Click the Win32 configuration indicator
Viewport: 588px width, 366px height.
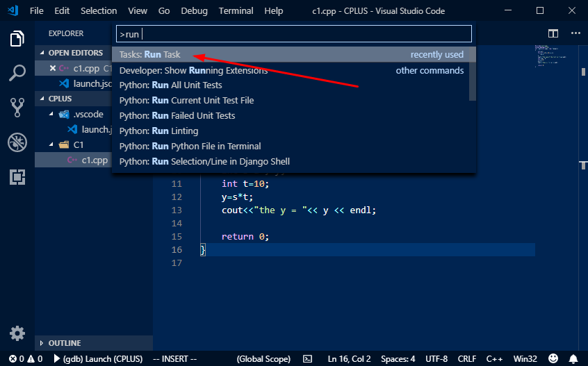(x=525, y=359)
